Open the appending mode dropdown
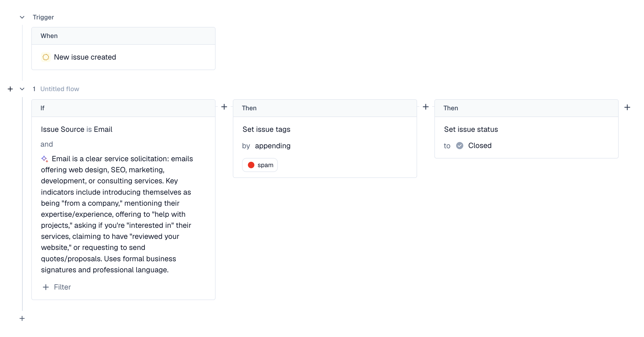The image size is (644, 337). 273,146
